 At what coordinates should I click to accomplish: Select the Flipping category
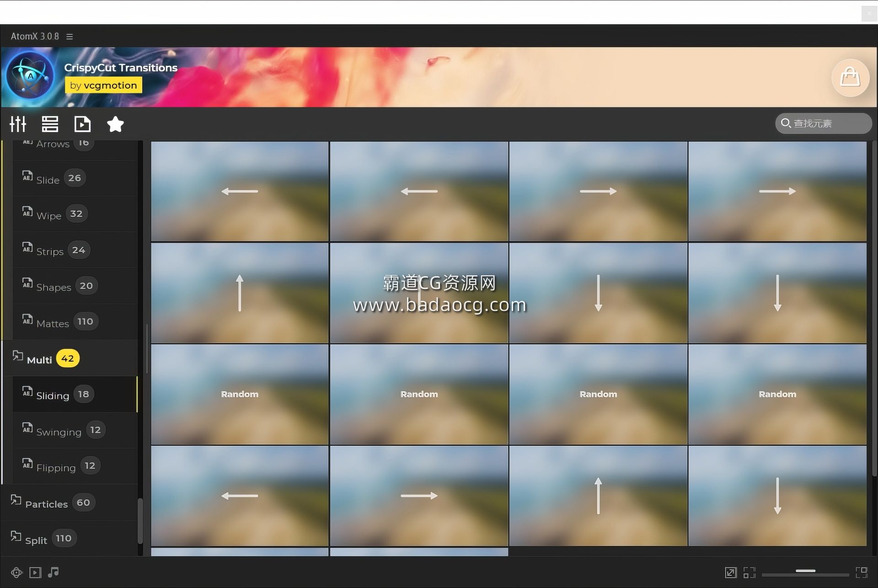[75, 466]
